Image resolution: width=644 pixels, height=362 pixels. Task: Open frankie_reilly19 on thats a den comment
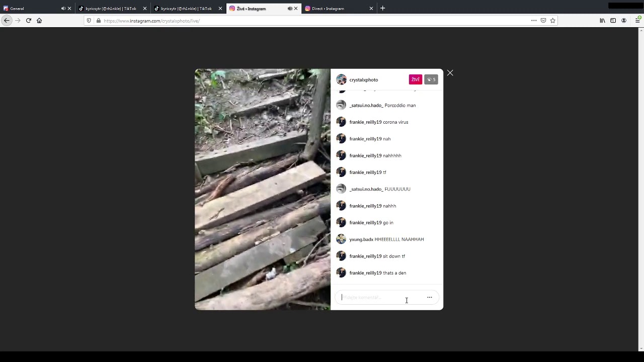[365, 273]
